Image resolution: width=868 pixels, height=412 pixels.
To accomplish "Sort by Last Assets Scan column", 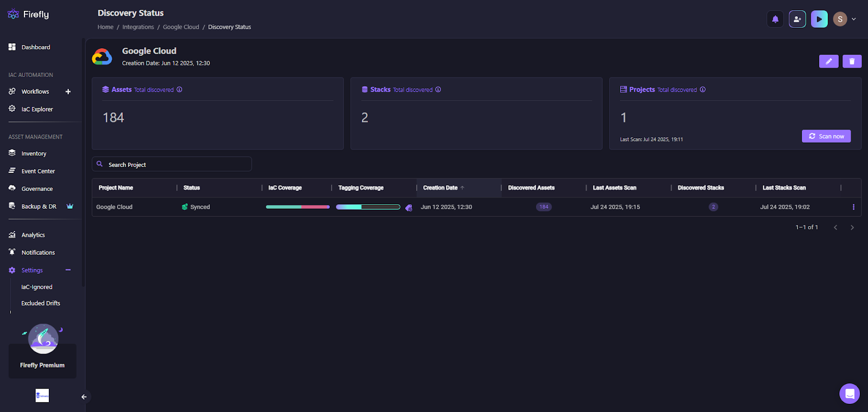I will [x=615, y=188].
